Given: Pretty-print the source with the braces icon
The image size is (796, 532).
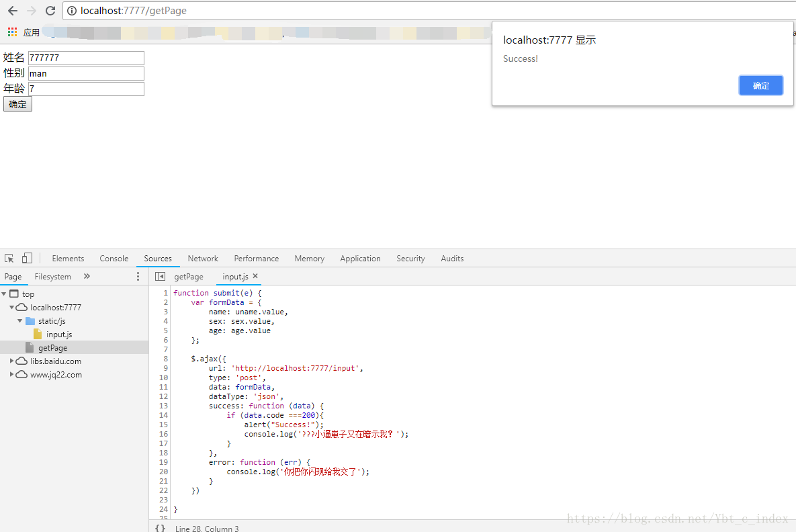Looking at the screenshot, I should (x=160, y=528).
